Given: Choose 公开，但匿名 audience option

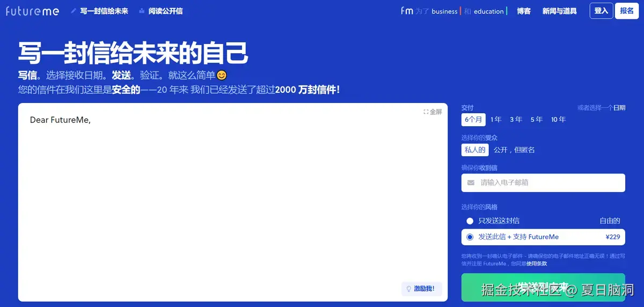Looking at the screenshot, I should coord(514,150).
